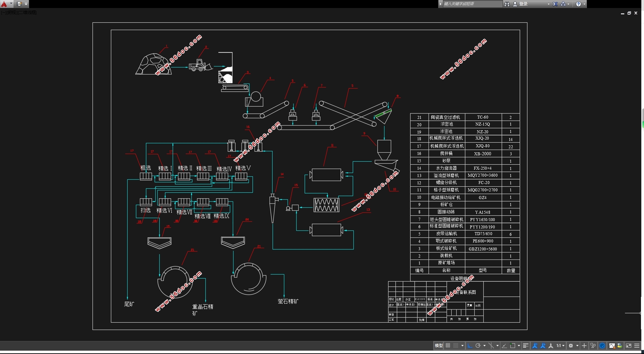Click the 精选Ⅸ cleaner stage label
The height and width of the screenshot is (354, 644).
tap(221, 216)
